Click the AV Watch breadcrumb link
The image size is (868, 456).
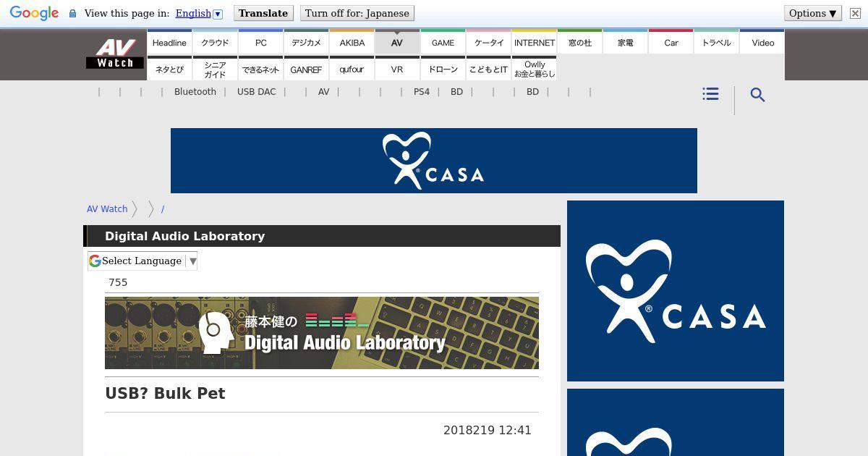107,209
